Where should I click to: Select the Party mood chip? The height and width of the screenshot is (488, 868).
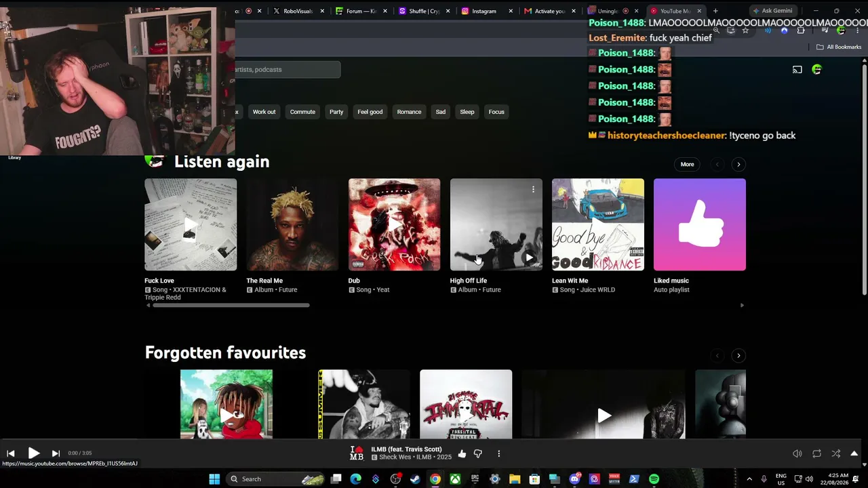tap(336, 112)
